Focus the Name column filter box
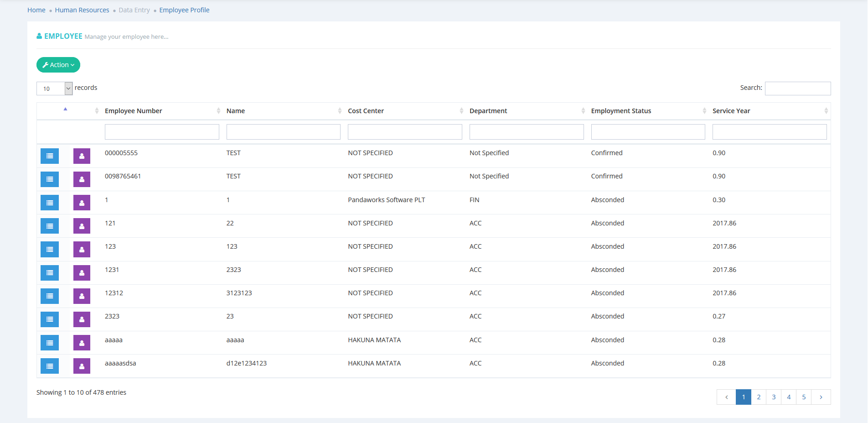Screen dimensions: 868x423 pyautogui.click(x=283, y=132)
